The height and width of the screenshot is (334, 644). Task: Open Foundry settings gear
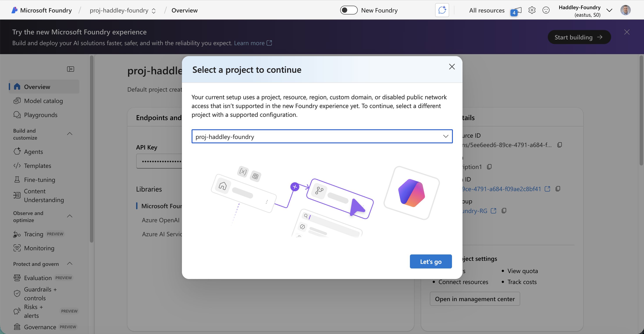[x=532, y=10]
